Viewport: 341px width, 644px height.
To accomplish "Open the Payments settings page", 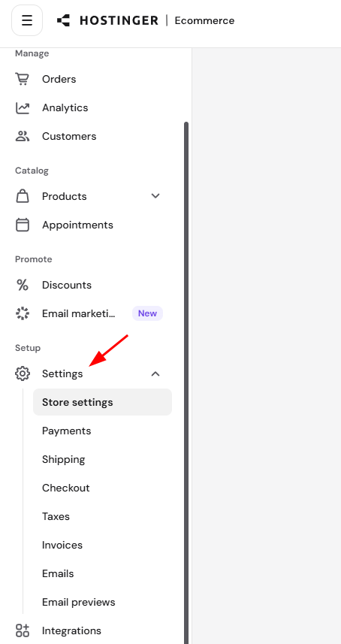I will 67,431.
